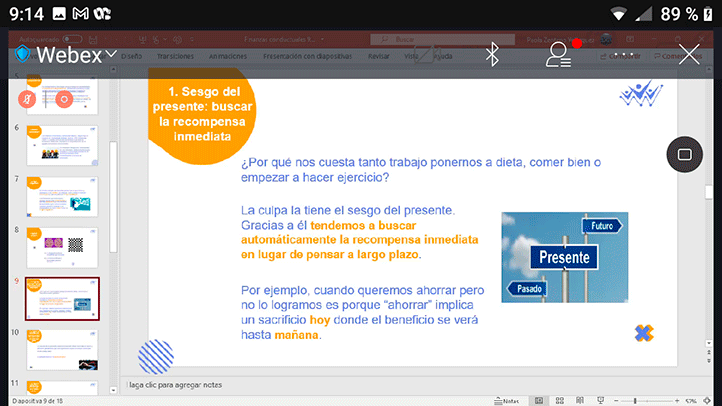The height and width of the screenshot is (406, 722).
Task: Open the Transiciones ribbon tab
Action: coord(175,56)
